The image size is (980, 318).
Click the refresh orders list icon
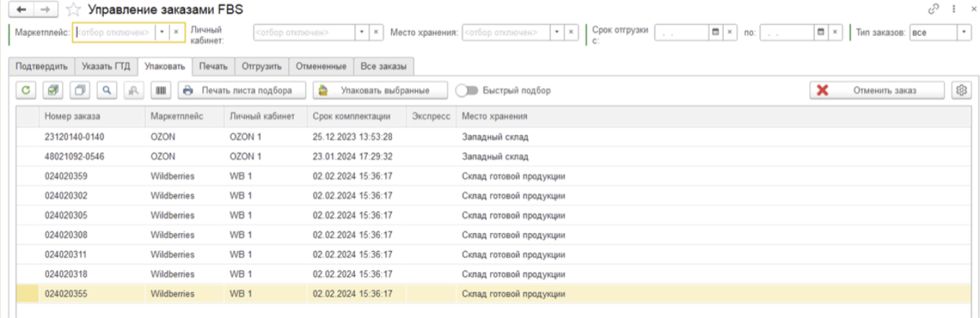coord(27,91)
